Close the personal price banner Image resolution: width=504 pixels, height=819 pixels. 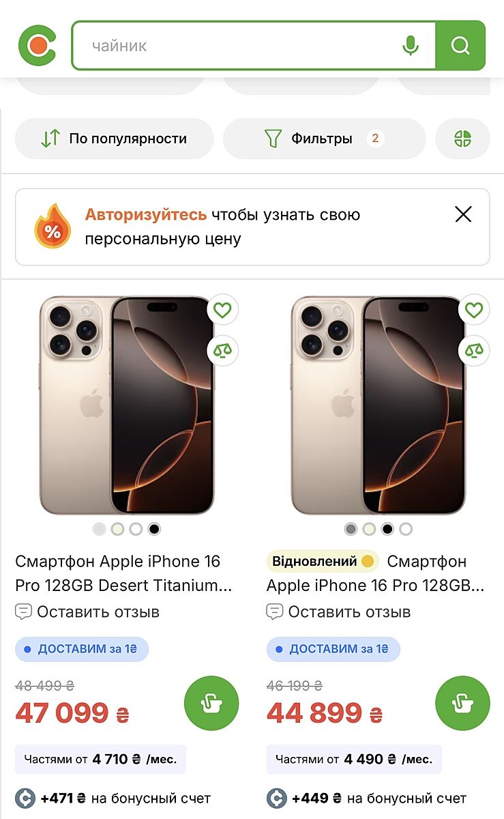(x=463, y=215)
